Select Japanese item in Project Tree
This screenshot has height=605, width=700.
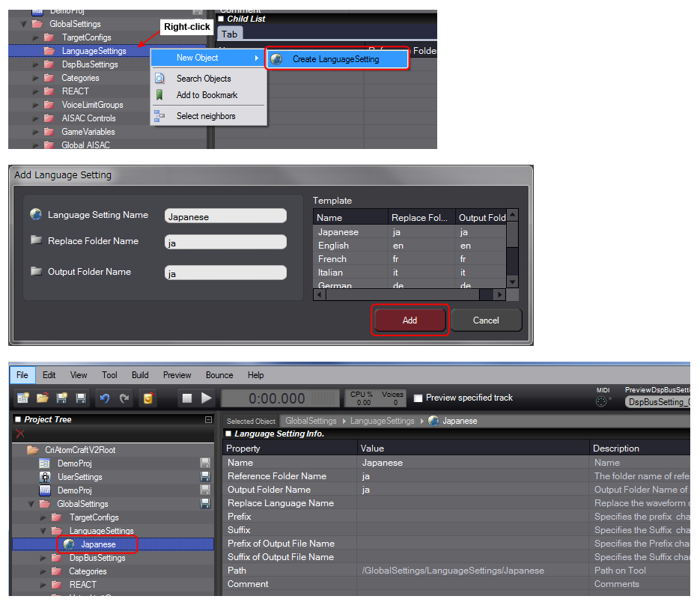pyautogui.click(x=98, y=544)
